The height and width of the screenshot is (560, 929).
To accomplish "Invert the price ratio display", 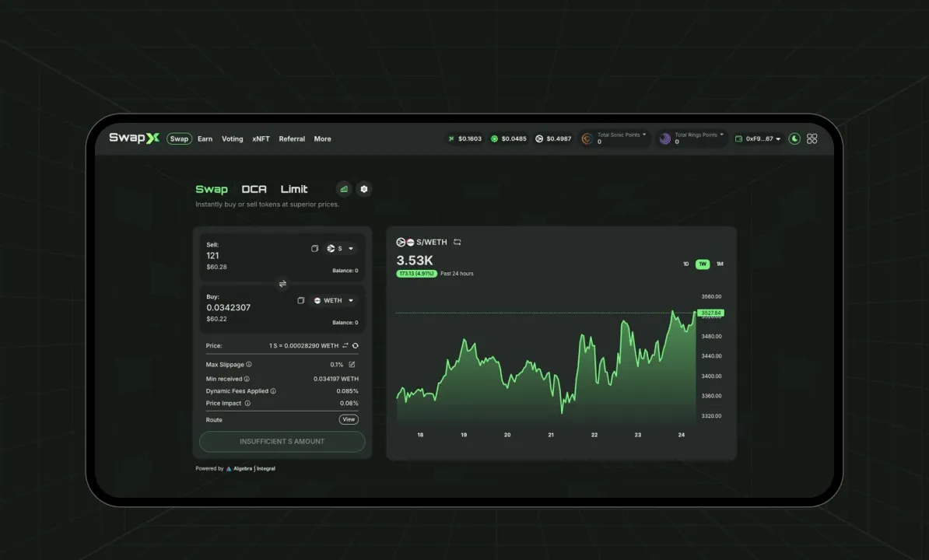I will click(x=345, y=345).
